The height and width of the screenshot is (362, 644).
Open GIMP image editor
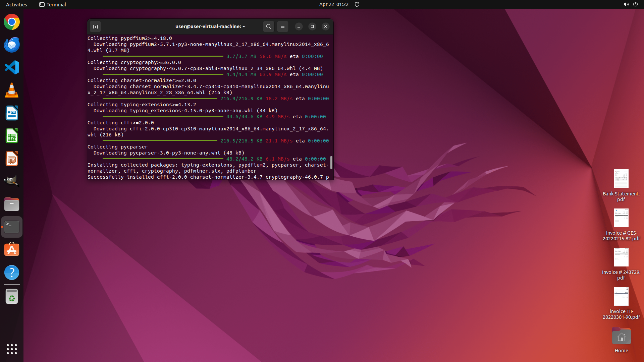point(12,181)
